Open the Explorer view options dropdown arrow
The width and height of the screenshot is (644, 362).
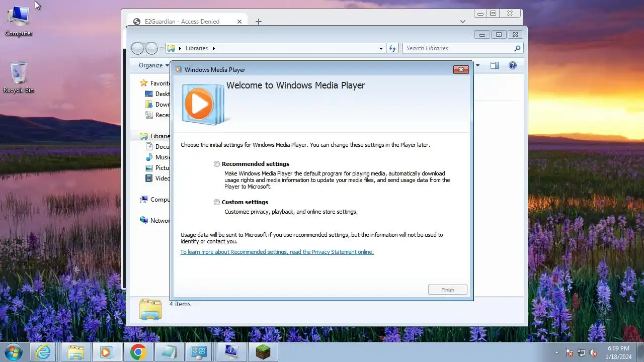coord(477,65)
